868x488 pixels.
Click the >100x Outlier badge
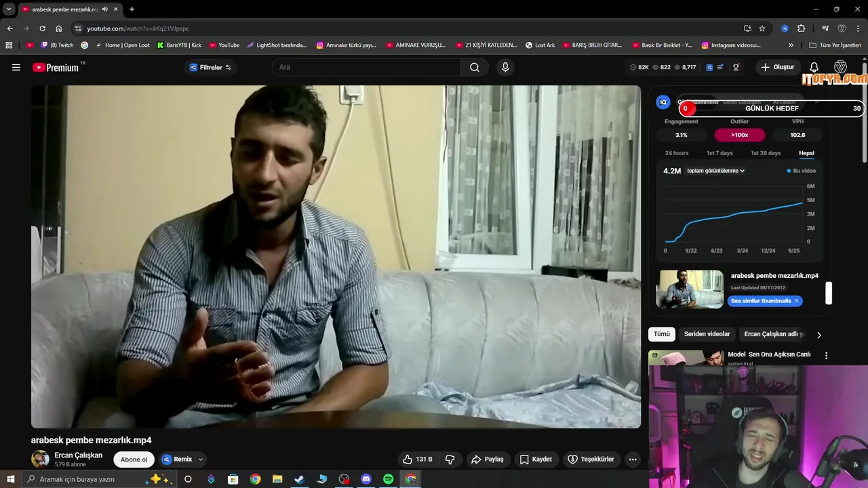pos(740,135)
